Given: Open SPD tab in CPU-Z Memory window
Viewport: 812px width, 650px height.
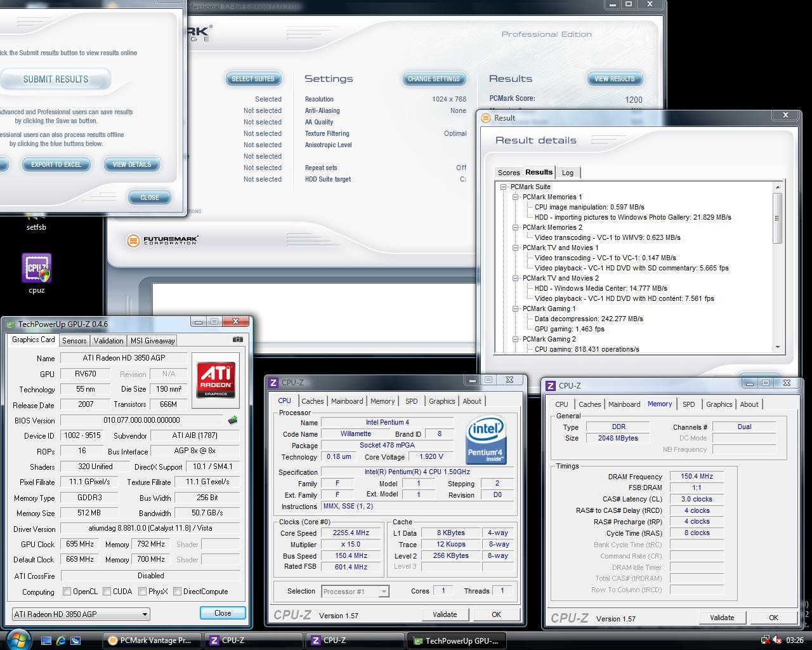Looking at the screenshot, I should tap(688, 404).
